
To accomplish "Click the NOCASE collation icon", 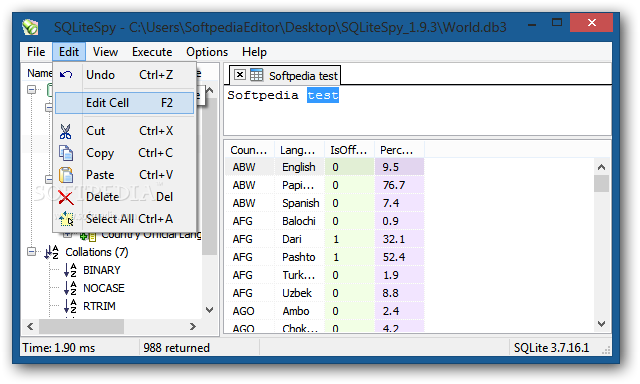I will click(71, 288).
